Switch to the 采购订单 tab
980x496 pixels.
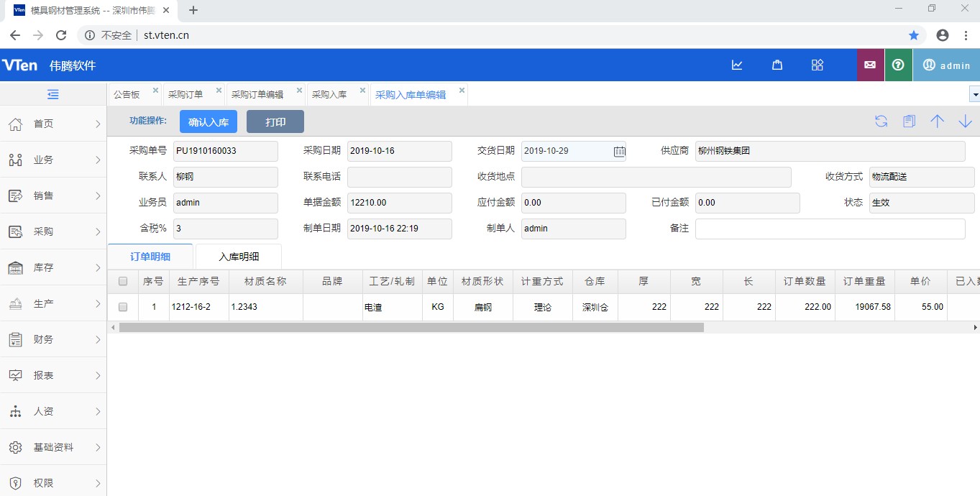pos(186,94)
